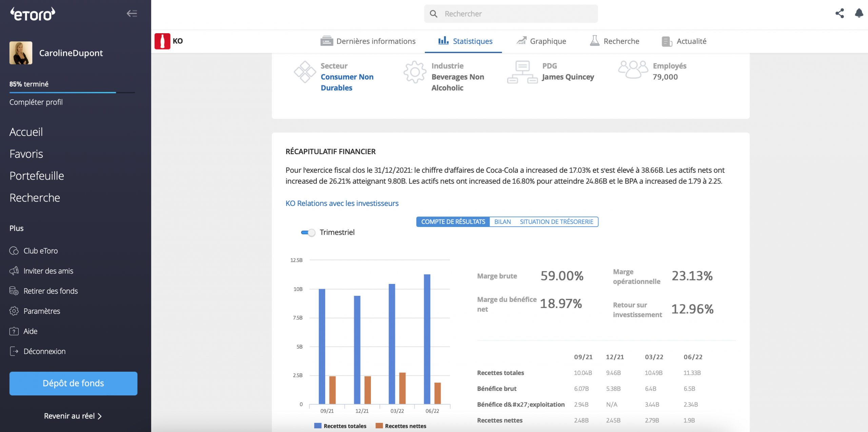Click the 79,000 employees value

click(x=665, y=77)
